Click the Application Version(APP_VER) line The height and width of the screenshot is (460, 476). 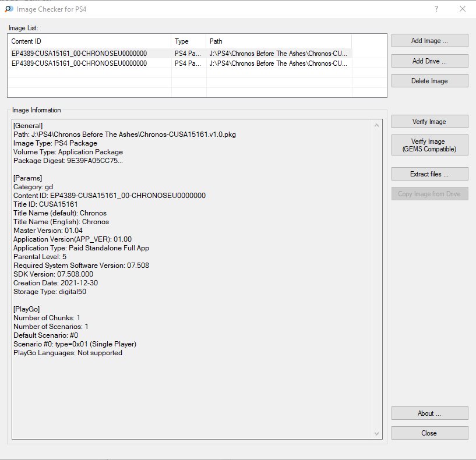(x=73, y=239)
